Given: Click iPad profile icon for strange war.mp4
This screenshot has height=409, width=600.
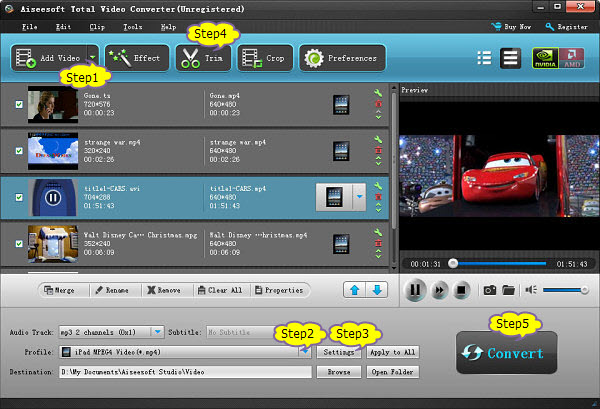Looking at the screenshot, I should coord(341,151).
